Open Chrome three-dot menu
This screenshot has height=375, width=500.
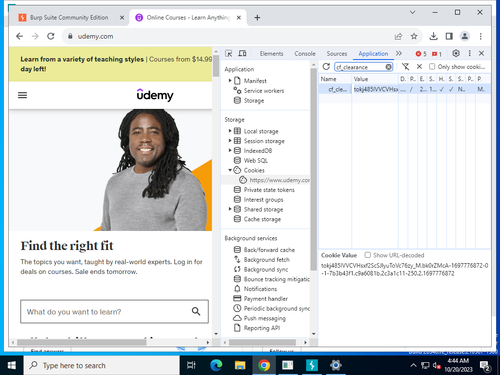click(x=480, y=36)
